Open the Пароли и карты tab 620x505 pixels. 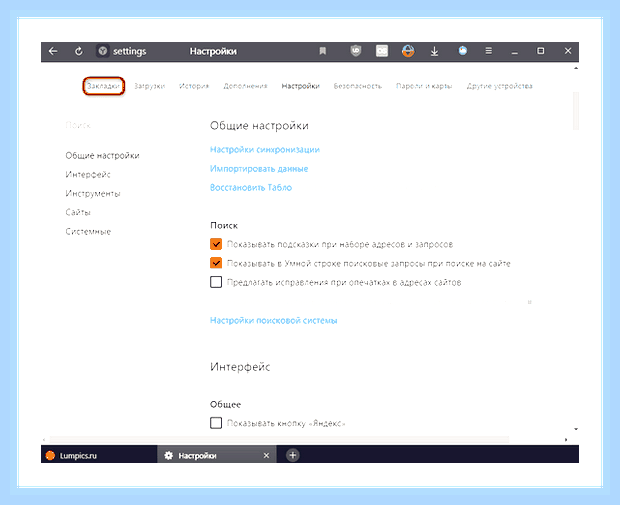click(424, 86)
